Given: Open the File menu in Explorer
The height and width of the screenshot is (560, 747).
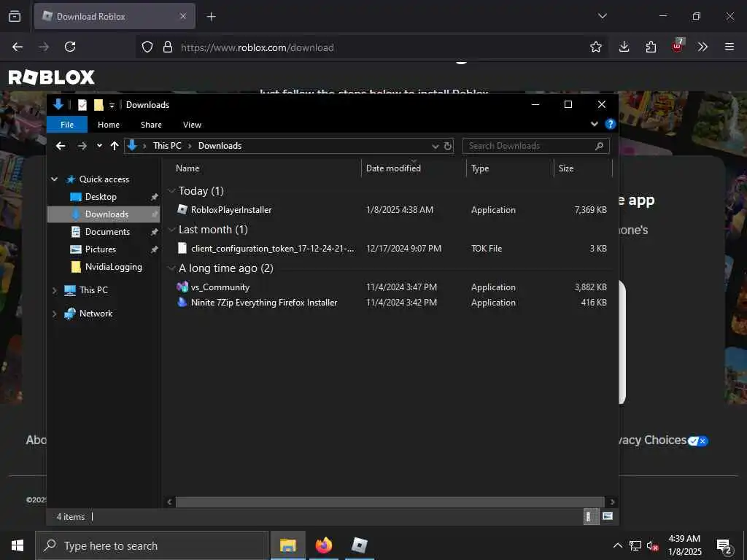Looking at the screenshot, I should coord(67,125).
